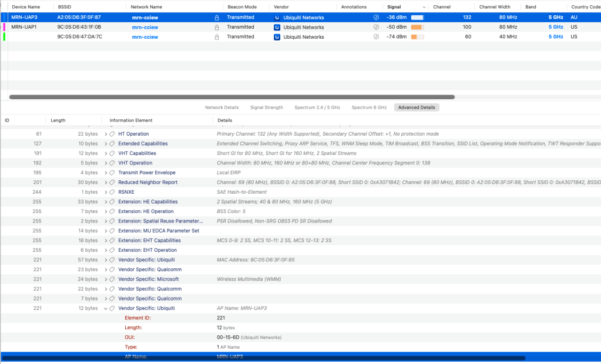Click the lock icon in the 9C:05:D6:47:DA:7C row

pos(217,37)
